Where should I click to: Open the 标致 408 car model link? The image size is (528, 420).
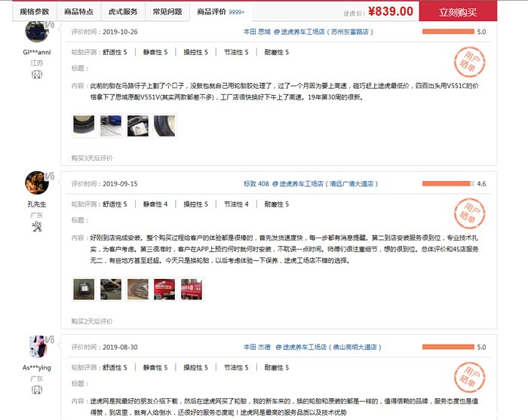tap(256, 184)
